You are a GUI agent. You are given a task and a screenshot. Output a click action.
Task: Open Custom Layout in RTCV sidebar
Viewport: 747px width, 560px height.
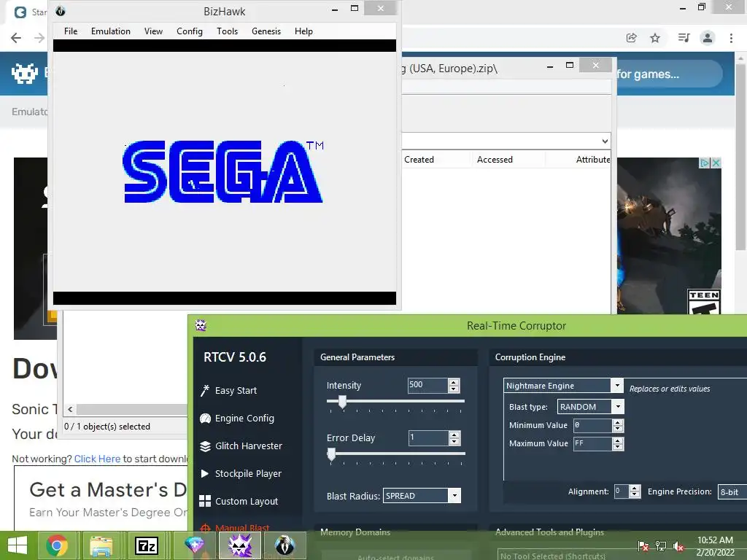coord(239,501)
